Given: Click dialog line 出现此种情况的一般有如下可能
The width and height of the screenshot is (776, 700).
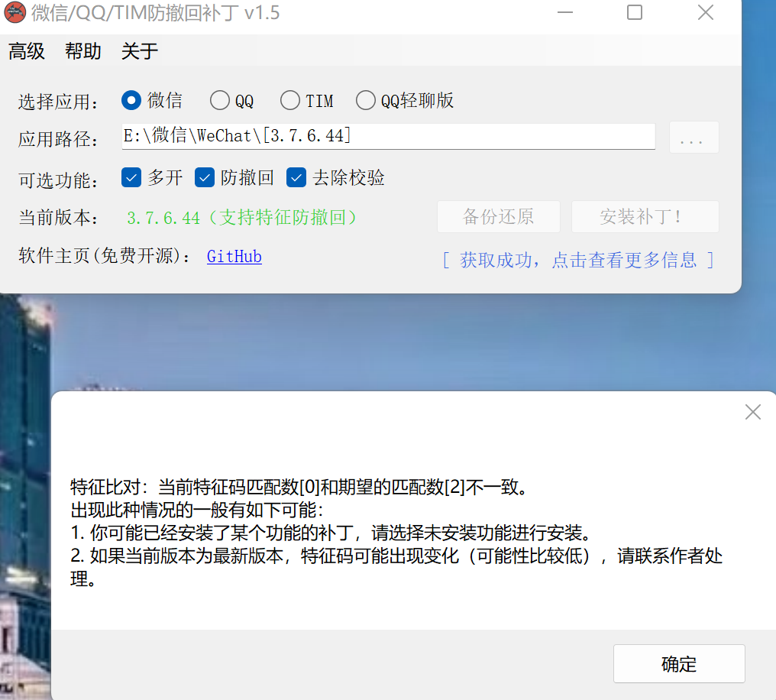Looking at the screenshot, I should pos(197,510).
